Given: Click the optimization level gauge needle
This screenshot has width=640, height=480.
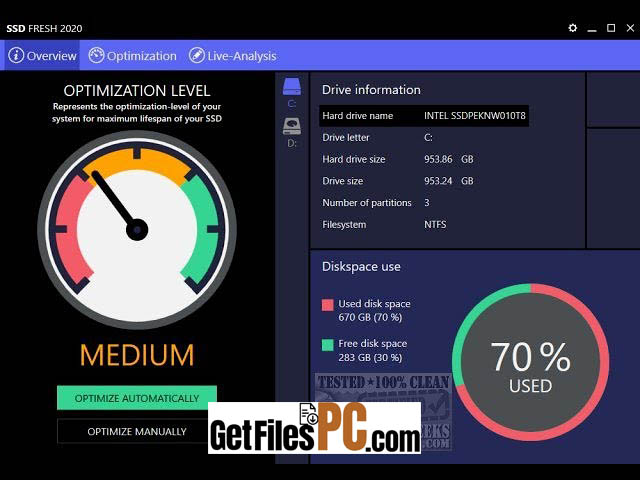Looking at the screenshot, I should tap(118, 204).
